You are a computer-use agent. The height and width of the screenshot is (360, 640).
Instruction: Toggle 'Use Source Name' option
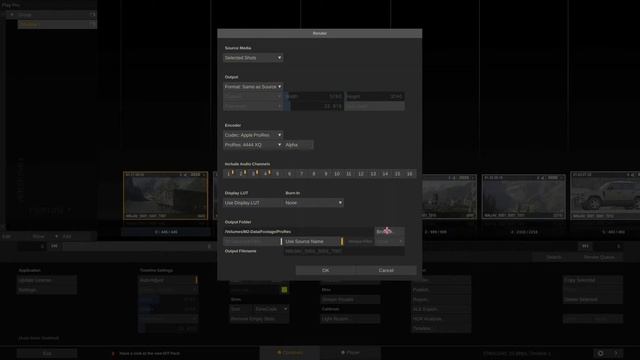[313, 242]
